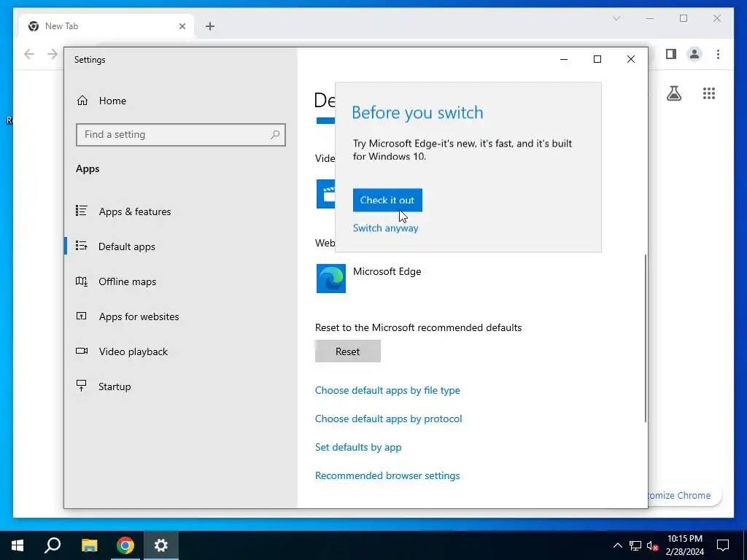Open File Explorer from taskbar
747x560 pixels.
(x=89, y=545)
